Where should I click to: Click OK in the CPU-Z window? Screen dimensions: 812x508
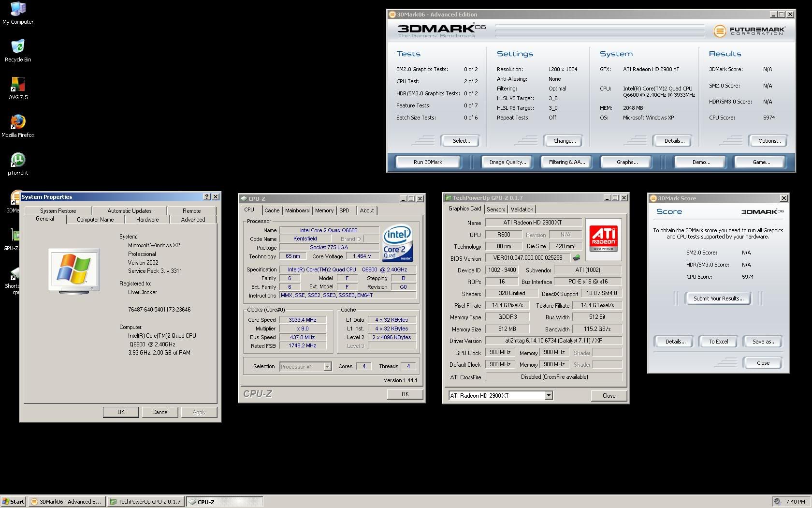[405, 394]
